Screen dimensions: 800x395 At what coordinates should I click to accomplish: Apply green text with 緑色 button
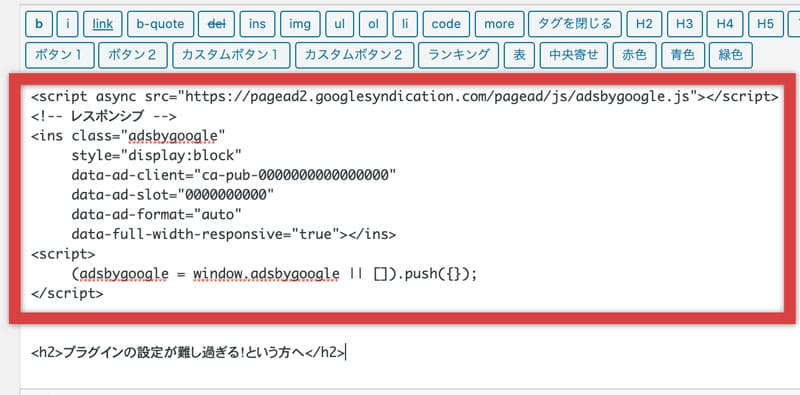point(731,55)
